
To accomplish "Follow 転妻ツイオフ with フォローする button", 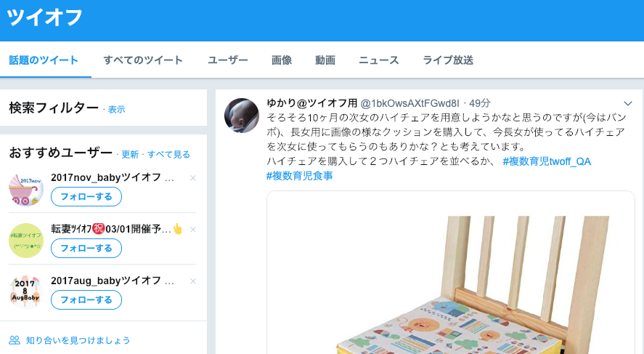I will click(x=86, y=249).
